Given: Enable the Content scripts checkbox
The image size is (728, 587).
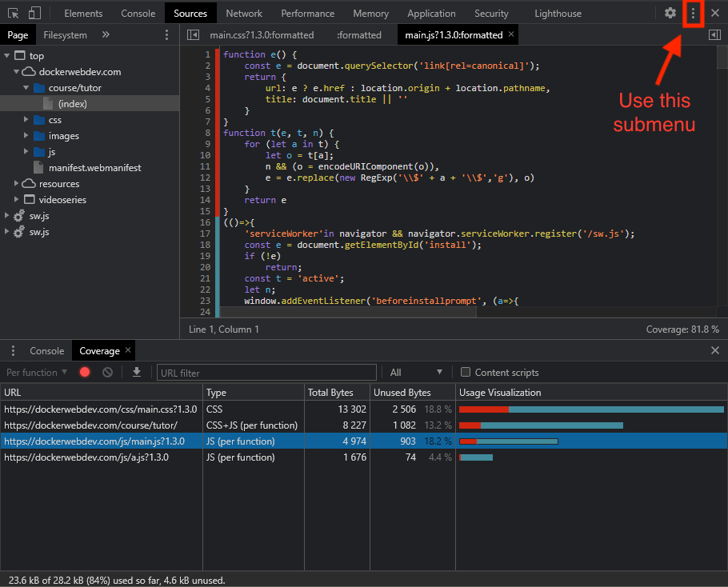Looking at the screenshot, I should point(466,373).
